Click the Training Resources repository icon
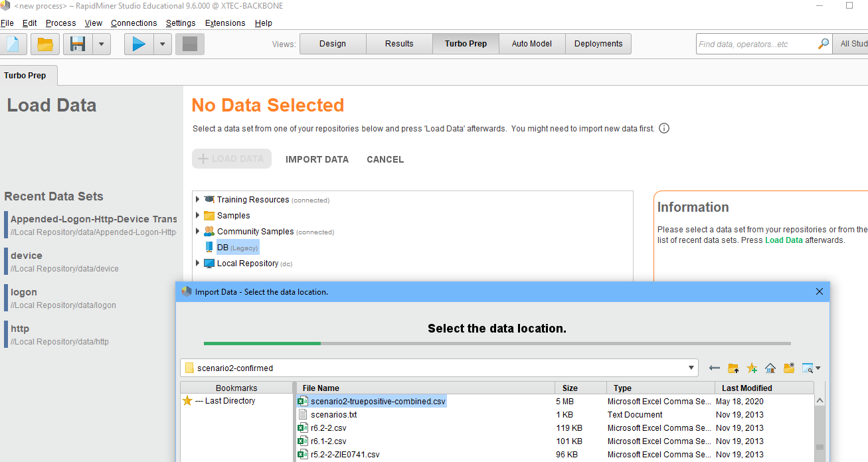The image size is (868, 462). click(x=209, y=199)
